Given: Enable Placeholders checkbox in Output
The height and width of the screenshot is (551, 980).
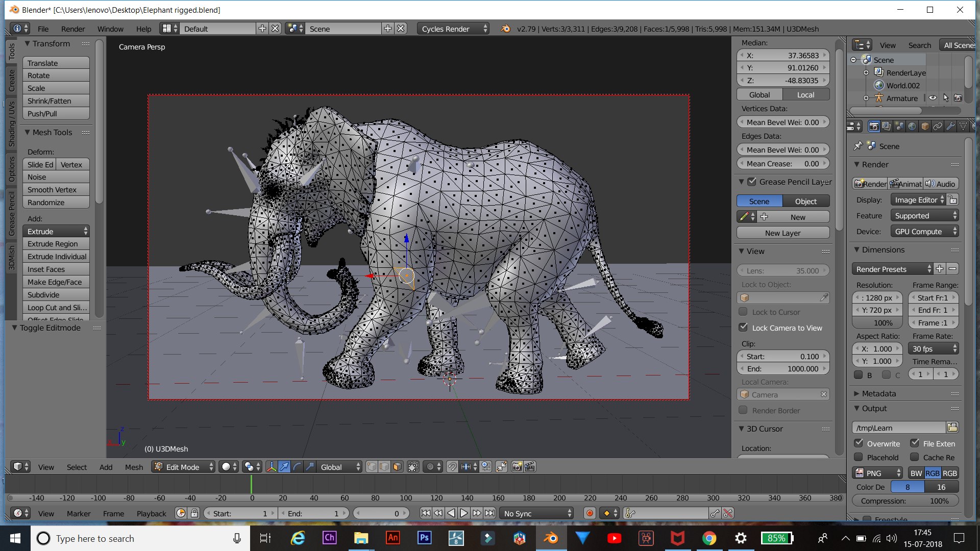Looking at the screenshot, I should [859, 457].
